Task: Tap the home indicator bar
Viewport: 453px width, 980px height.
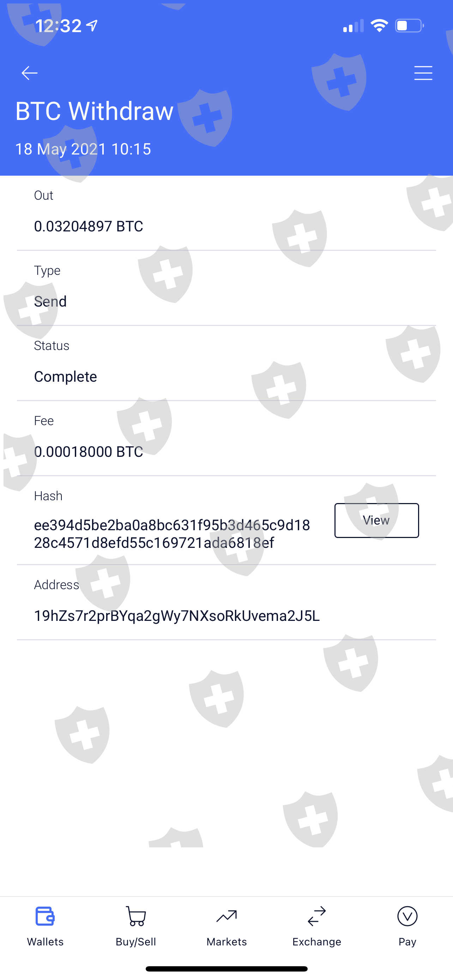Action: [227, 969]
